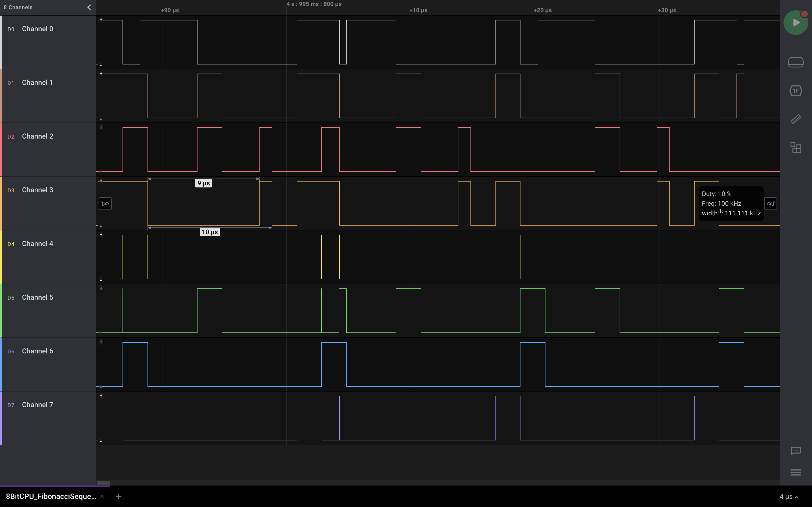Open the 4 µs zoom level dropdown

tap(789, 497)
